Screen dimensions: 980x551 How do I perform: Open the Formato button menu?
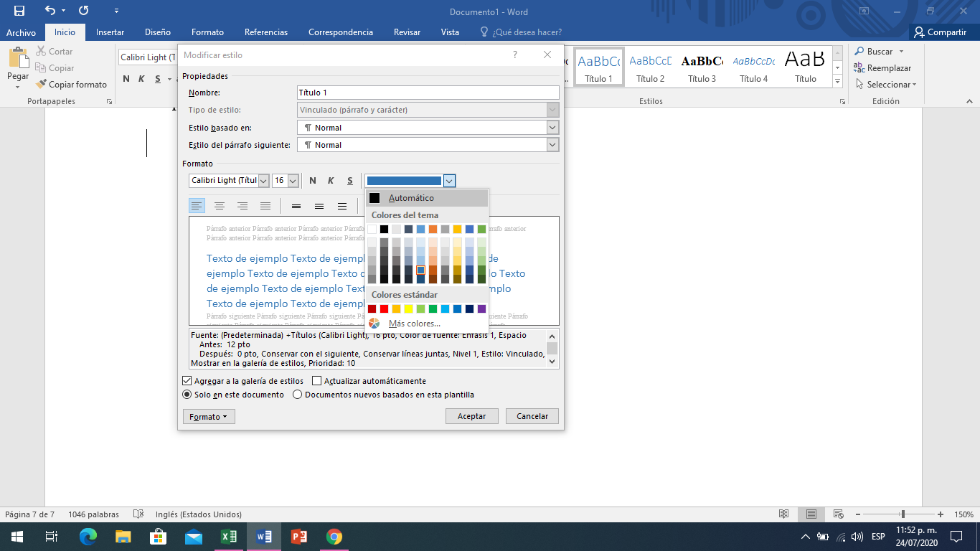[209, 416]
